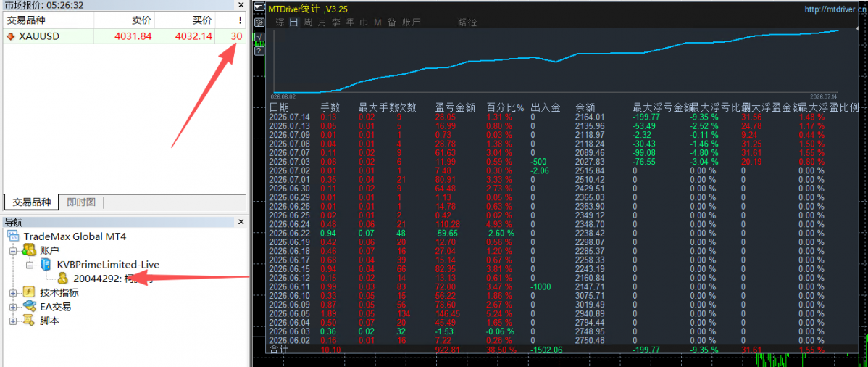868x367 pixels.
Task: Click the 盈亏金额 column header
Action: coord(455,107)
